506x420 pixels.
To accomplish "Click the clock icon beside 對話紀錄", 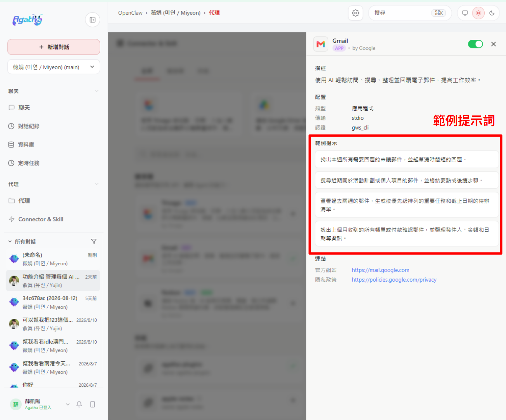I will pos(11,126).
